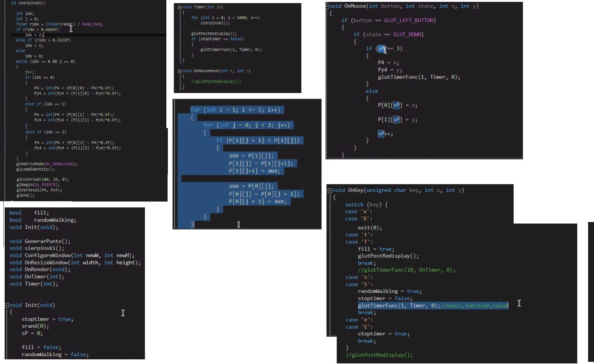Click the 'glBegin(GL_POINTS);' line
Screen dimensions: 594x364
[38, 185]
